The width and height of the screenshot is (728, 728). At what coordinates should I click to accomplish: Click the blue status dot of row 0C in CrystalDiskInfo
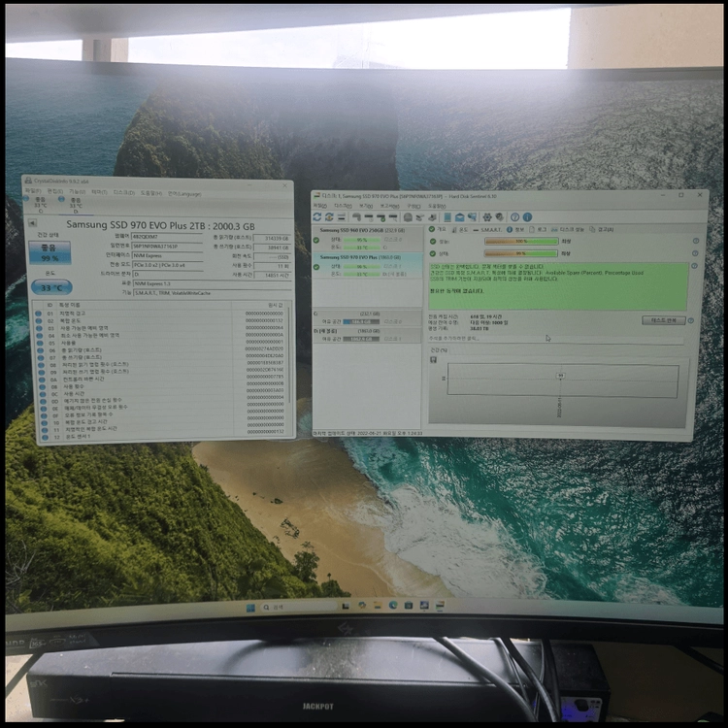click(x=43, y=394)
